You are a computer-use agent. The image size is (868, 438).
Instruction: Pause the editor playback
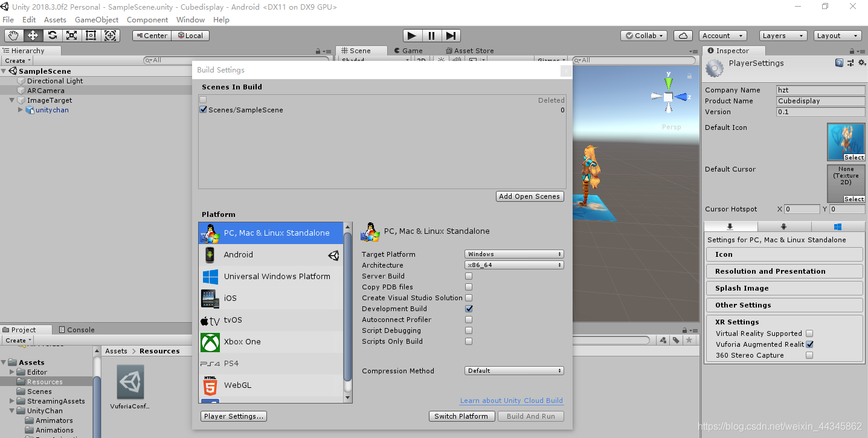pyautogui.click(x=432, y=36)
